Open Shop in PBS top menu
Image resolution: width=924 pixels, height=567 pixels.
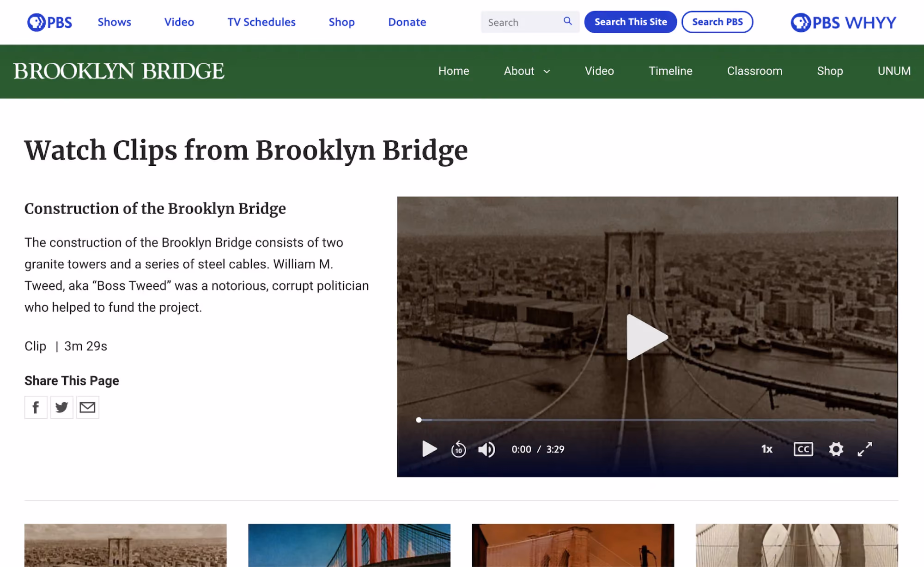tap(342, 22)
